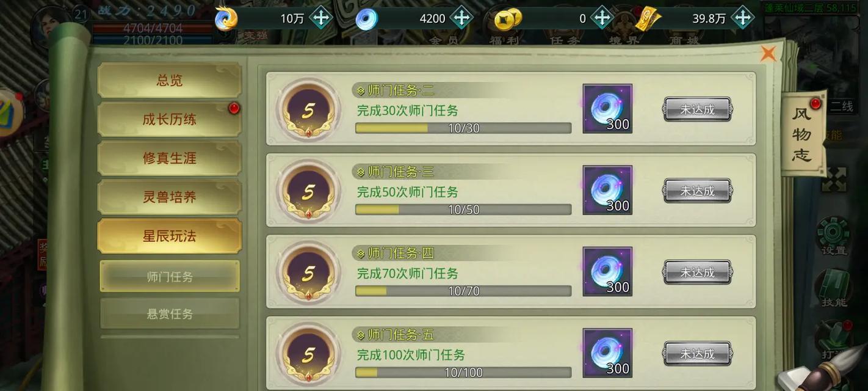Open the 灵兽培养 category
Image resolution: width=868 pixels, height=391 pixels.
[170, 197]
